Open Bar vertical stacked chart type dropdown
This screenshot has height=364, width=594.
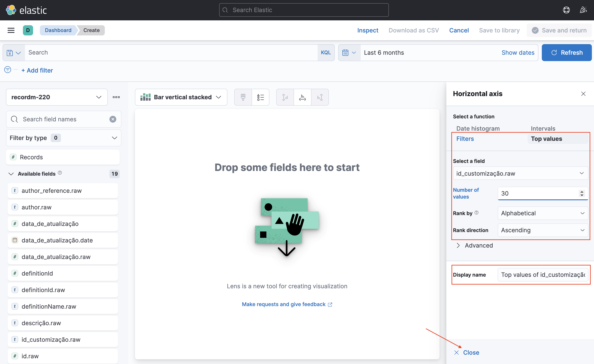181,97
